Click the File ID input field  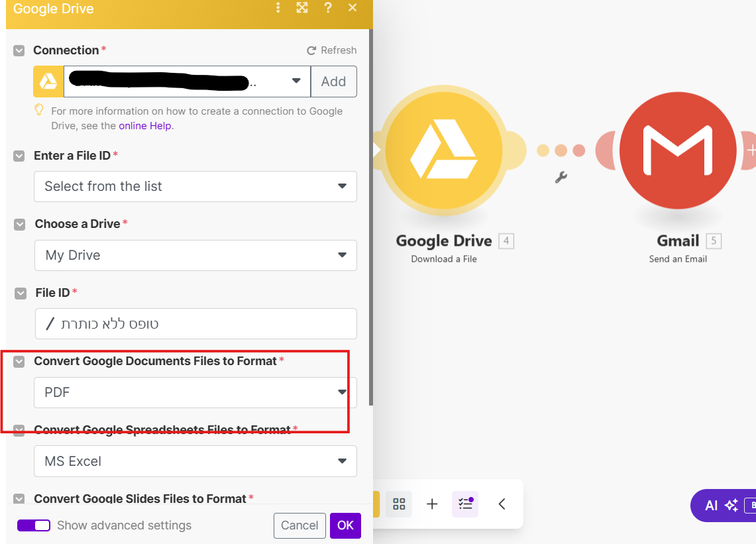point(195,324)
